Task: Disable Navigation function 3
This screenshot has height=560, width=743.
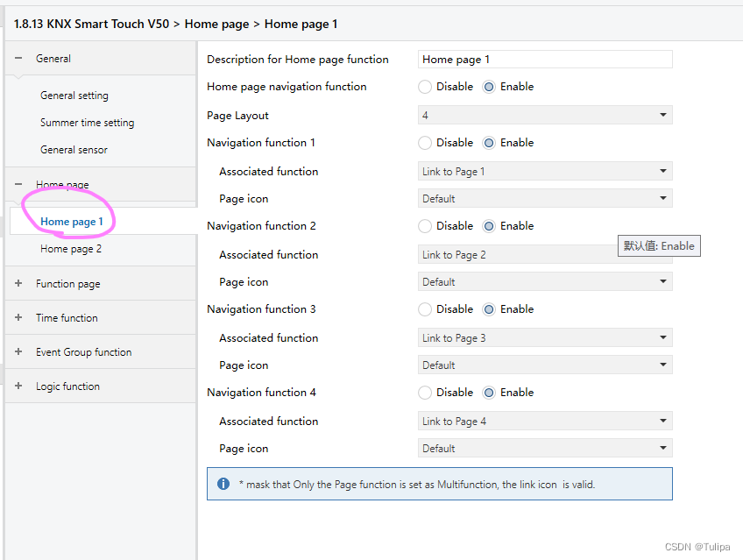Action: (x=425, y=309)
